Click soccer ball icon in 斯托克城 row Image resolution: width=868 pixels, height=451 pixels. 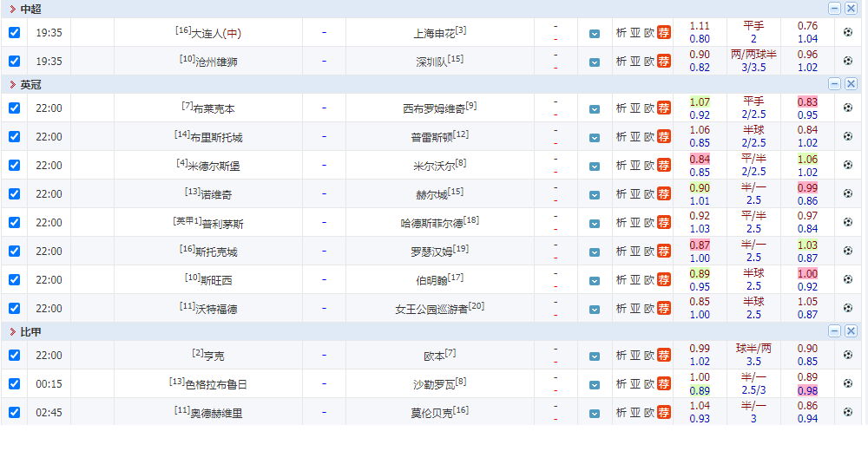(x=847, y=251)
